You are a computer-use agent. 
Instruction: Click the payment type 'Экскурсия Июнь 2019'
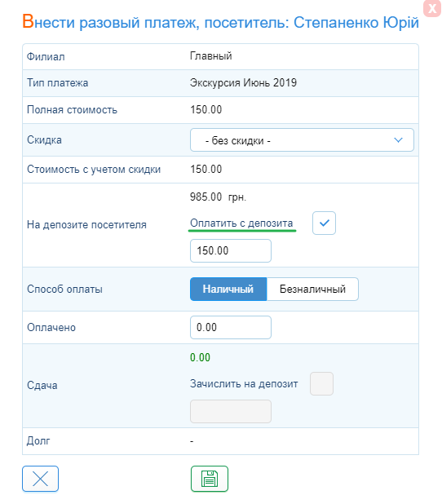coord(243,83)
